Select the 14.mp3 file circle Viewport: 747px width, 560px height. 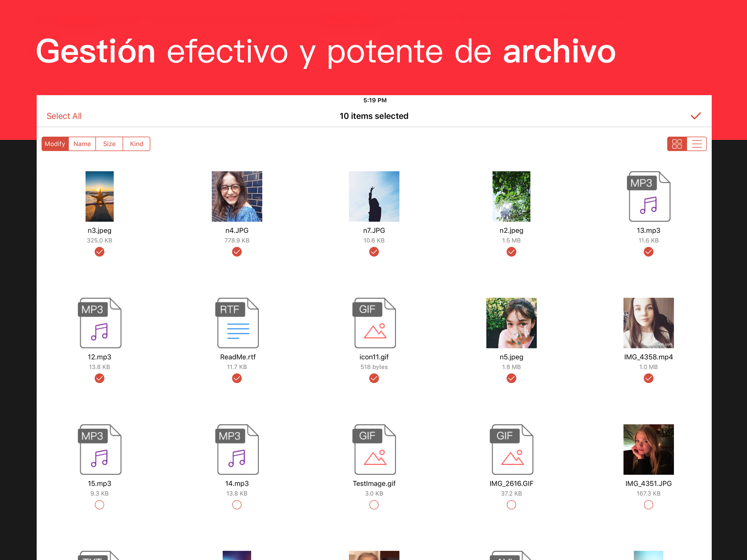coord(237,504)
